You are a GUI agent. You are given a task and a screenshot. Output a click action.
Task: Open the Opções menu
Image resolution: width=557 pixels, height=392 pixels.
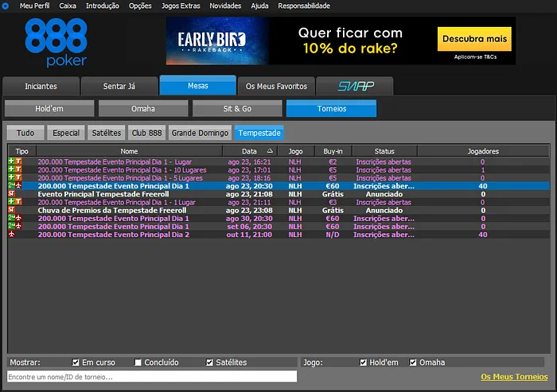coord(140,6)
